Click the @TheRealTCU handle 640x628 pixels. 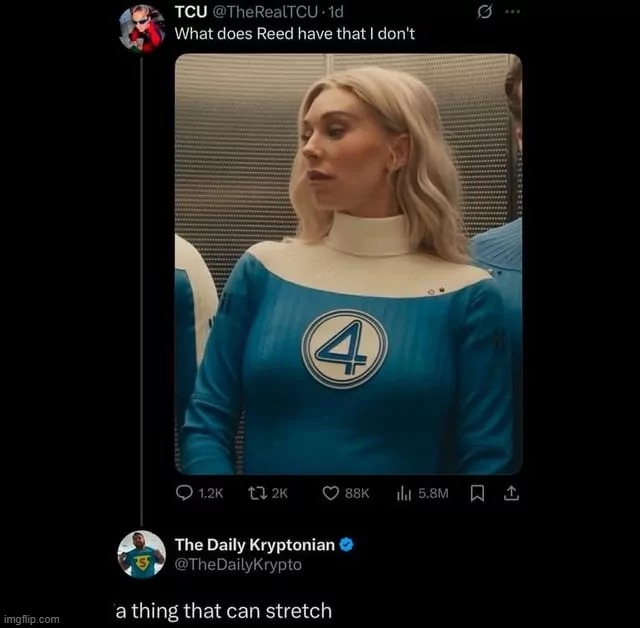[264, 12]
